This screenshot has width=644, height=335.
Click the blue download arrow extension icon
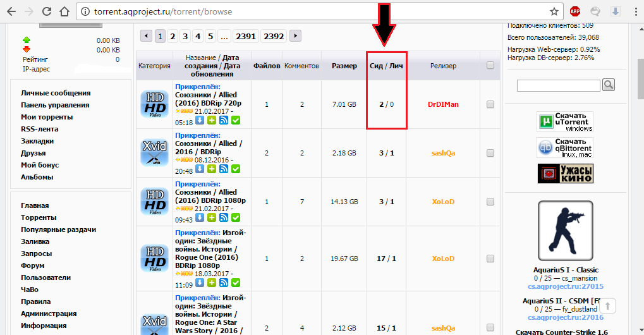coord(616,11)
